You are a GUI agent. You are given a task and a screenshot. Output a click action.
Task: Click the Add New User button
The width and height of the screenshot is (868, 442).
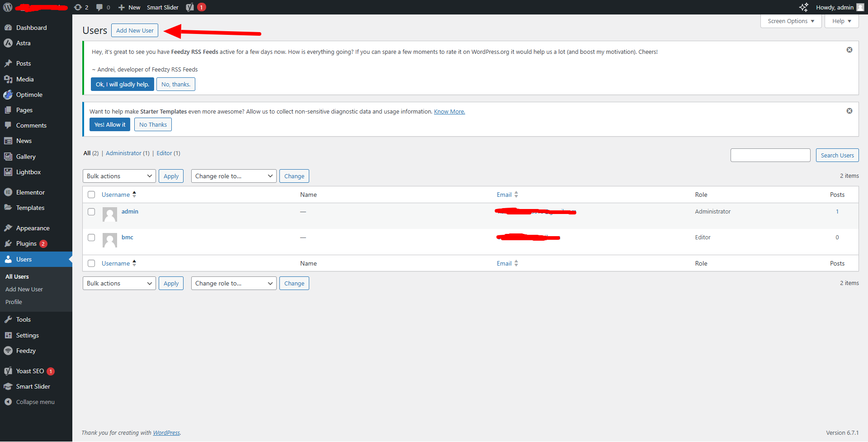click(135, 30)
